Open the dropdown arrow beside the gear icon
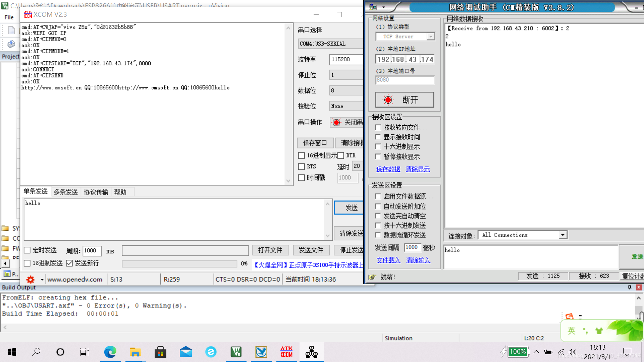This screenshot has height=362, width=644. [x=42, y=279]
